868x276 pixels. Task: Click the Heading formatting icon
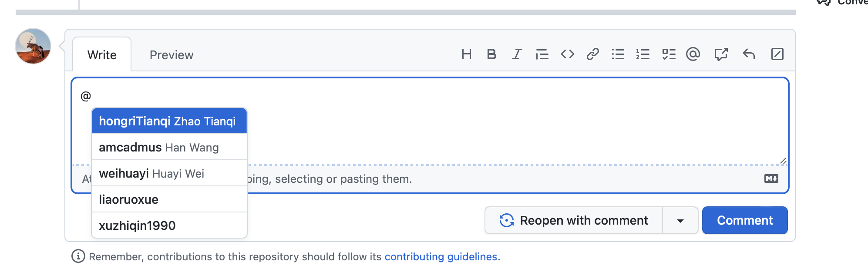point(467,54)
